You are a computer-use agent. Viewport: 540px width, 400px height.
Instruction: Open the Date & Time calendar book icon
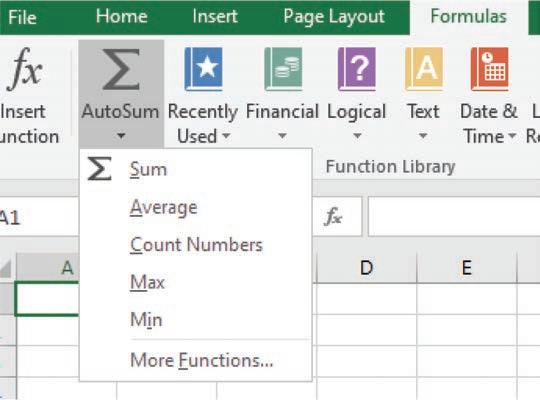pyautogui.click(x=489, y=69)
